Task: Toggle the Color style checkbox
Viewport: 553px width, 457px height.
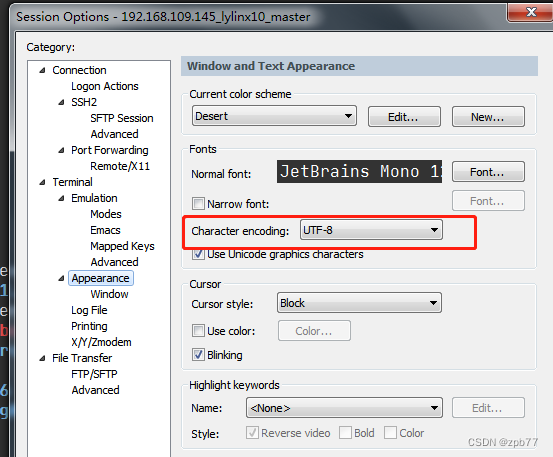Action: (390, 432)
